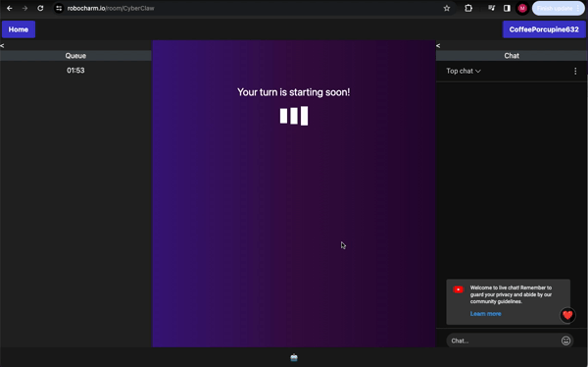Open the Extensions puzzle icon
The width and height of the screenshot is (588, 367).
click(x=468, y=8)
